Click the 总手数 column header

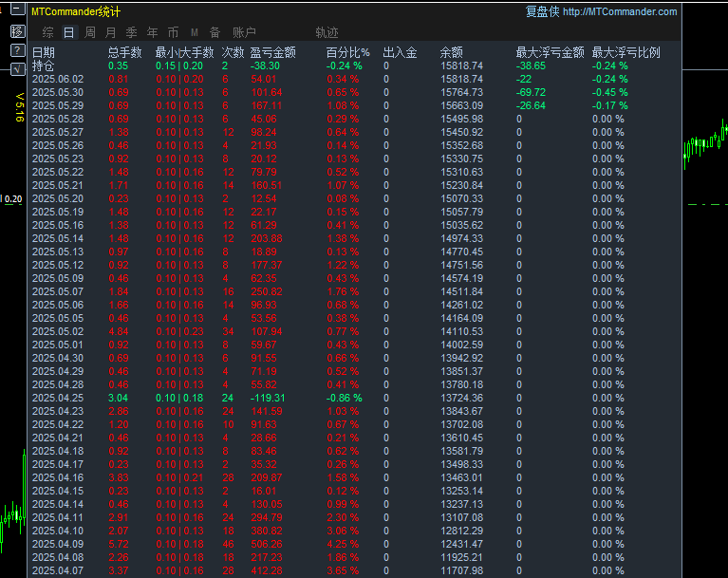[125, 52]
